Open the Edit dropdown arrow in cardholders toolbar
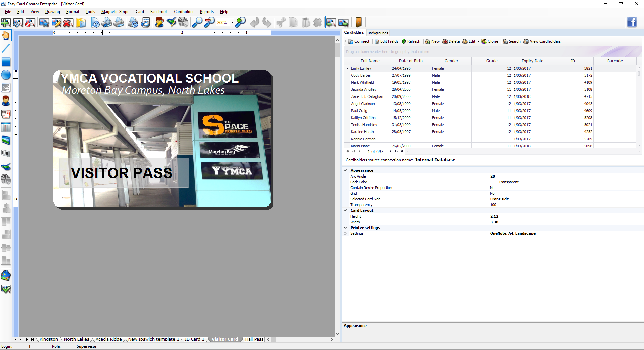Screen dimensions: 644x350 pyautogui.click(x=478, y=42)
